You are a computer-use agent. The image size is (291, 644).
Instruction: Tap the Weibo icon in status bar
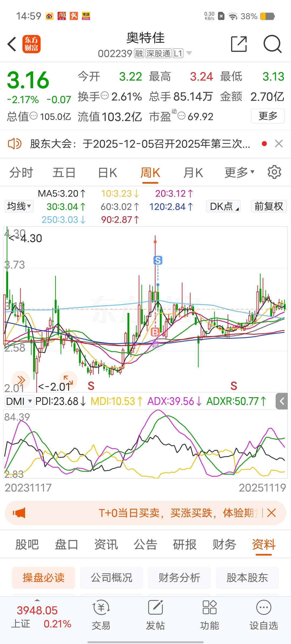(50, 16)
